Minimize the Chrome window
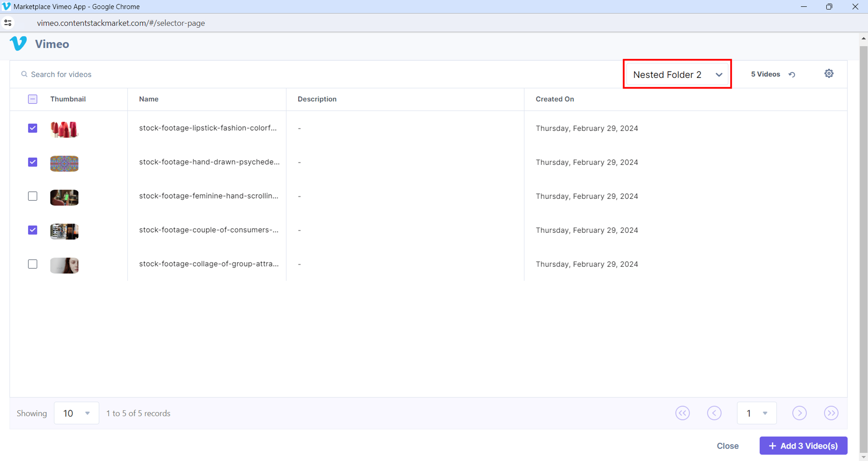 click(x=804, y=7)
